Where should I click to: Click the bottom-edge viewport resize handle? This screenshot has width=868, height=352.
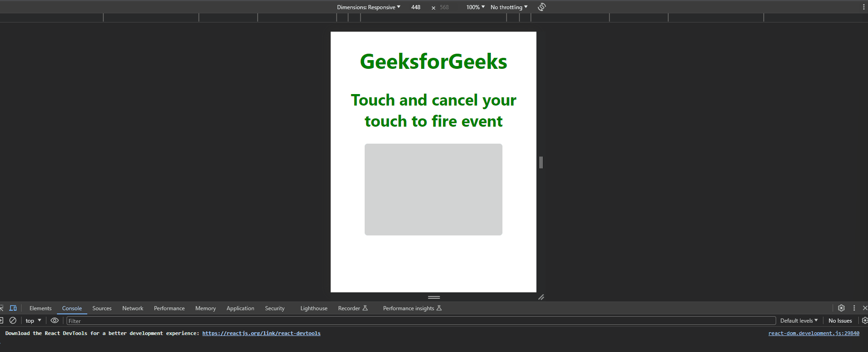[x=434, y=297]
